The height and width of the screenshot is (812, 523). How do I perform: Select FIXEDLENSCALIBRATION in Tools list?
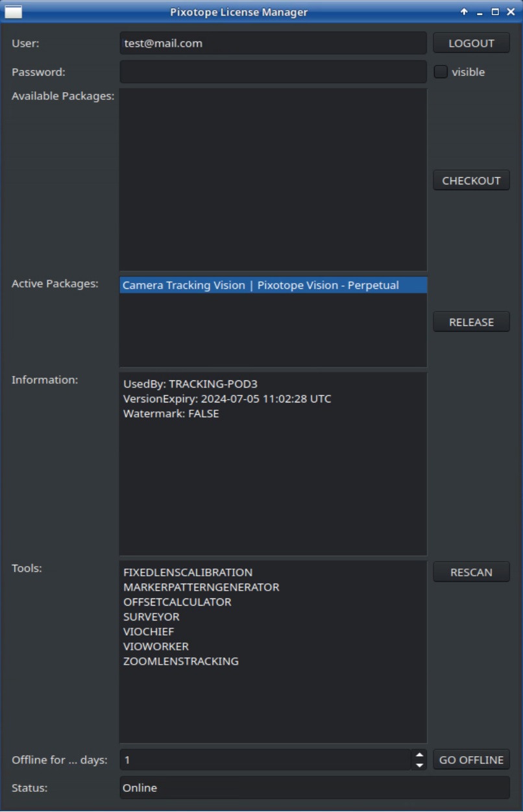click(188, 572)
